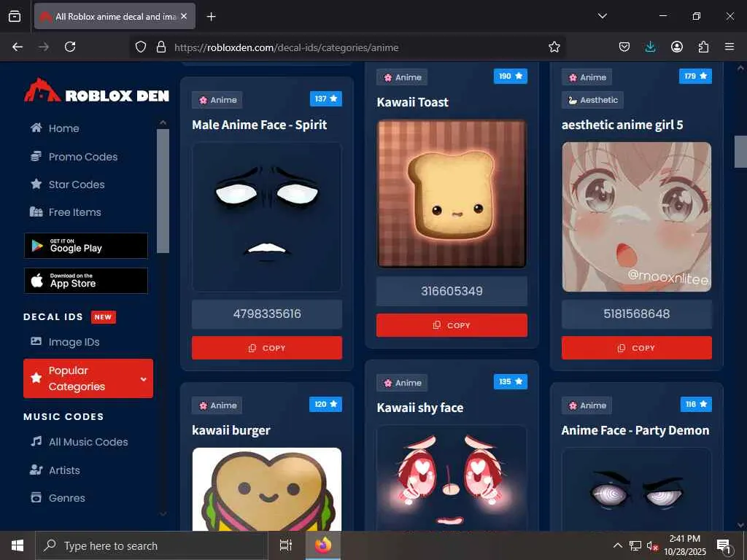The height and width of the screenshot is (560, 747).
Task: Click the Anime tag on Kawaii shy face card
Action: (402, 383)
